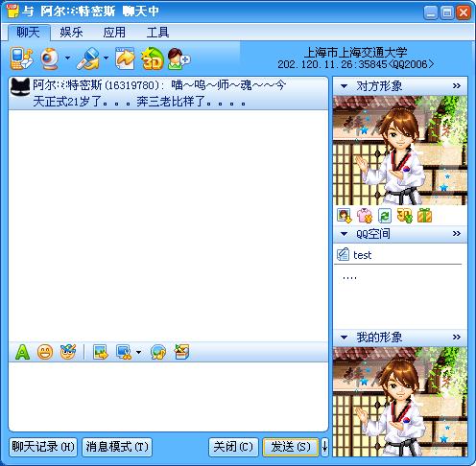Click the blog entry icon beside test
Screen dimensions: 476x466
point(343,254)
